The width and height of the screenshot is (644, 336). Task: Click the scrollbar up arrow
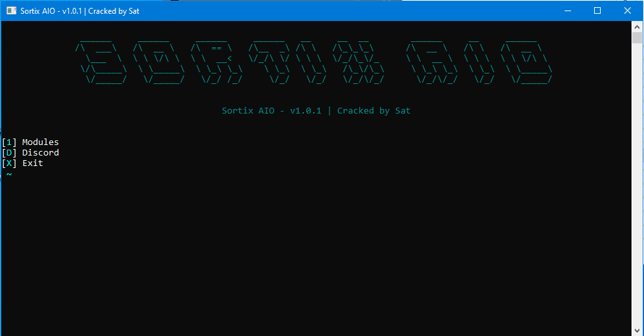tap(637, 27)
